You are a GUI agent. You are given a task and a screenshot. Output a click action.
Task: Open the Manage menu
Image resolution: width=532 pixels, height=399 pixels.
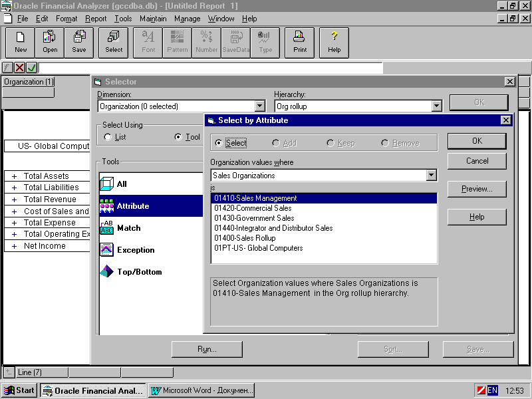pyautogui.click(x=188, y=19)
